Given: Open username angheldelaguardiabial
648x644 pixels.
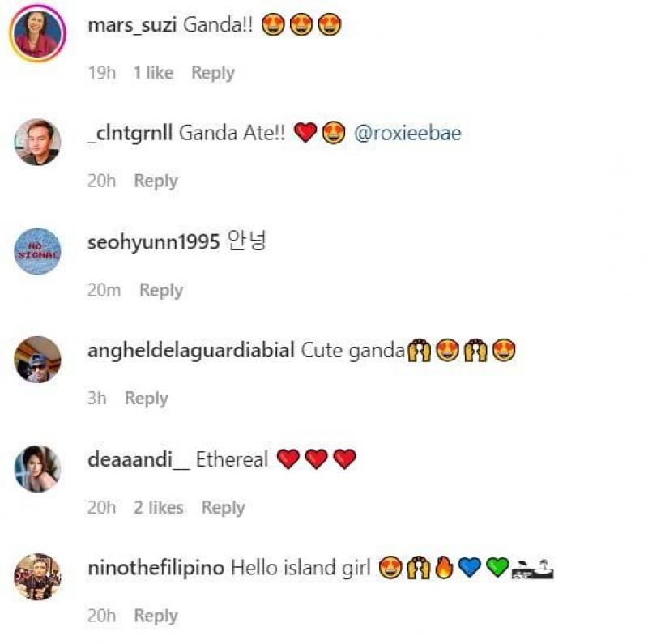Looking at the screenshot, I should pyautogui.click(x=191, y=351).
